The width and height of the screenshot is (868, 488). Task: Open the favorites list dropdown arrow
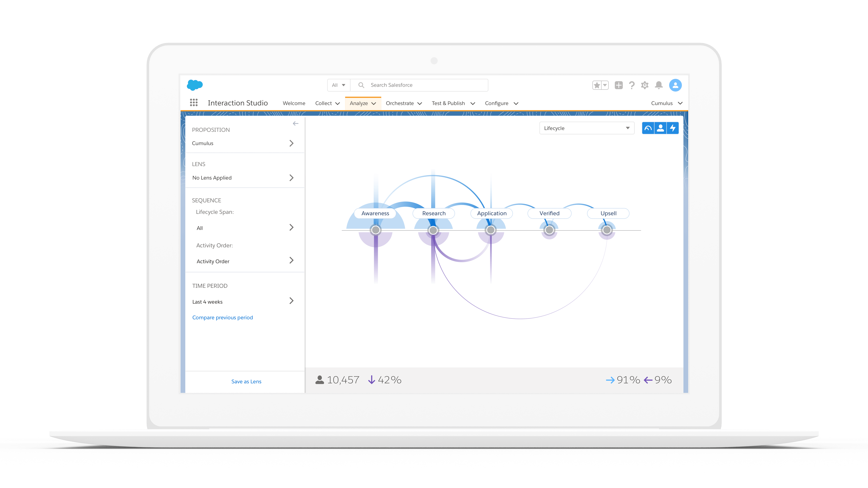click(605, 85)
